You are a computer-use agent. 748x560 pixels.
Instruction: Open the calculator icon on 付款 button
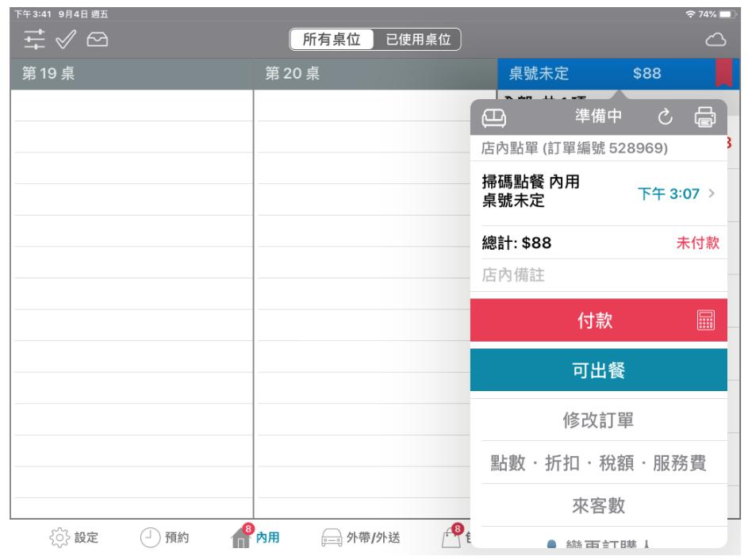coord(705,320)
